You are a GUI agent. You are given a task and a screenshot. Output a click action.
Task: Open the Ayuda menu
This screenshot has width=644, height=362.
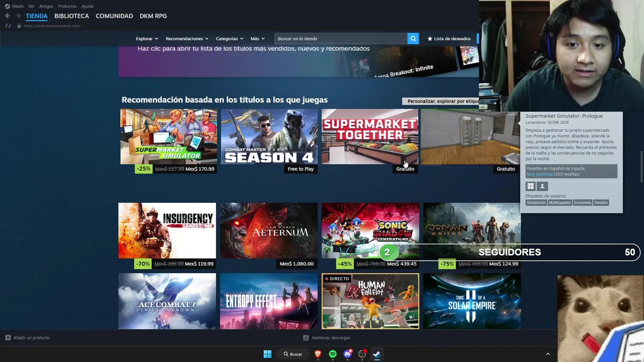[x=87, y=6]
